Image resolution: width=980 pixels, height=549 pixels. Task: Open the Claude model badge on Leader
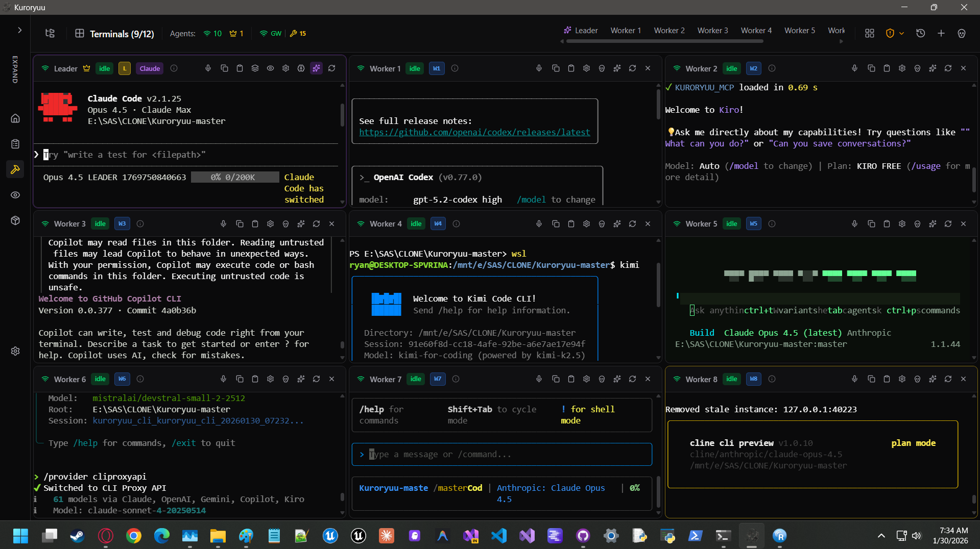tap(149, 68)
